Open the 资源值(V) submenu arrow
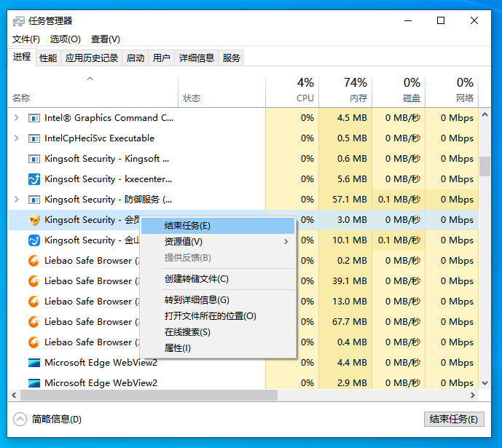 pos(286,242)
